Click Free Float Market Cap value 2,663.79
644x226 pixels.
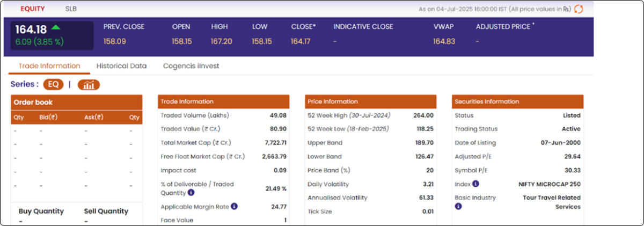(274, 157)
